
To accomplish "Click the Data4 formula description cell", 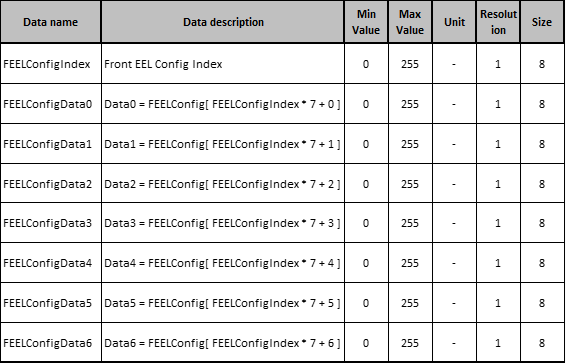I will (x=223, y=263).
